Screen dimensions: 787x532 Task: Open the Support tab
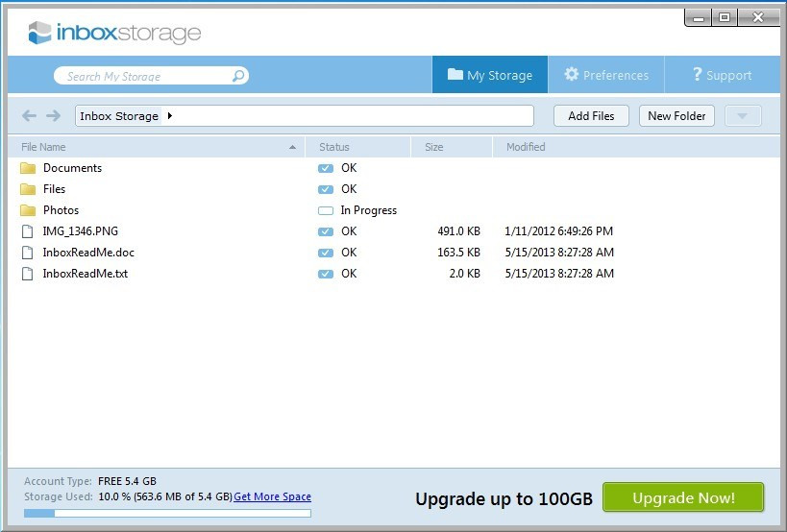tap(723, 75)
